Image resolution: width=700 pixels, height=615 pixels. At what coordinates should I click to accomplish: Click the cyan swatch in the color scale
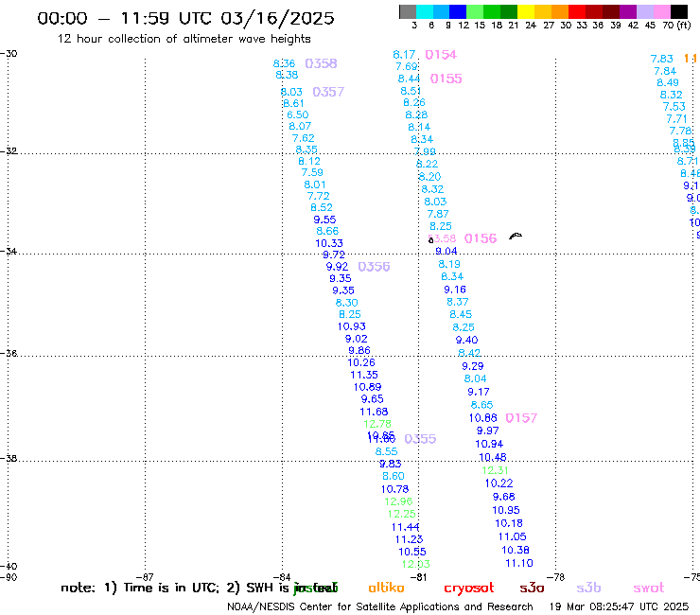pyautogui.click(x=425, y=11)
